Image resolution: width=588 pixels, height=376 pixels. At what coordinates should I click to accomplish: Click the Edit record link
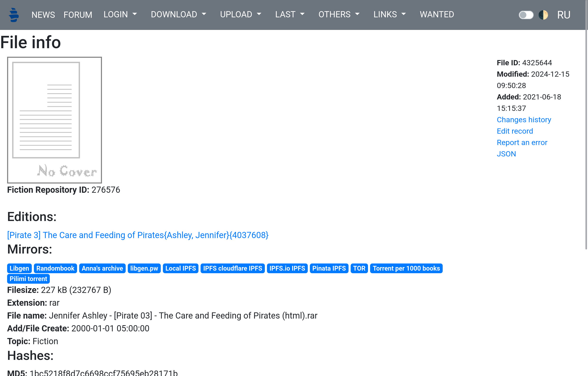tap(515, 131)
